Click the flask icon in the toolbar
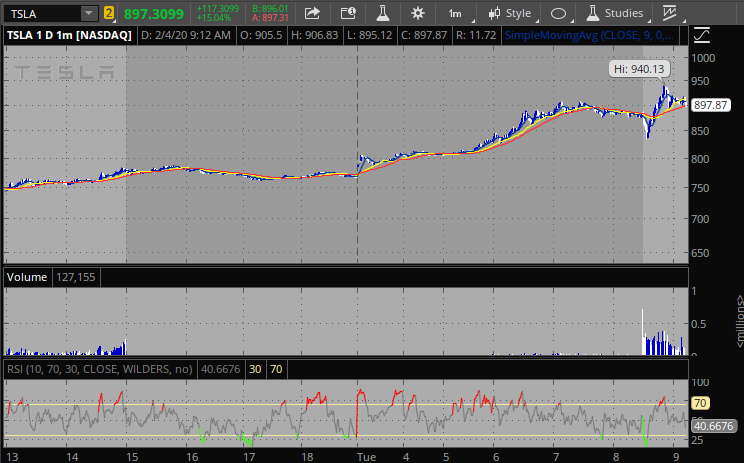This screenshot has width=744, height=463. coord(382,13)
